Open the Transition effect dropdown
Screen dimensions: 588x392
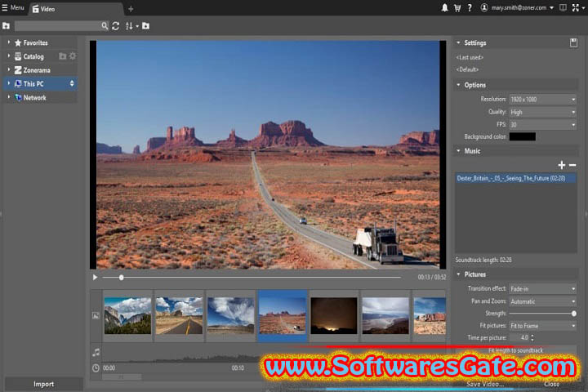[x=542, y=289]
